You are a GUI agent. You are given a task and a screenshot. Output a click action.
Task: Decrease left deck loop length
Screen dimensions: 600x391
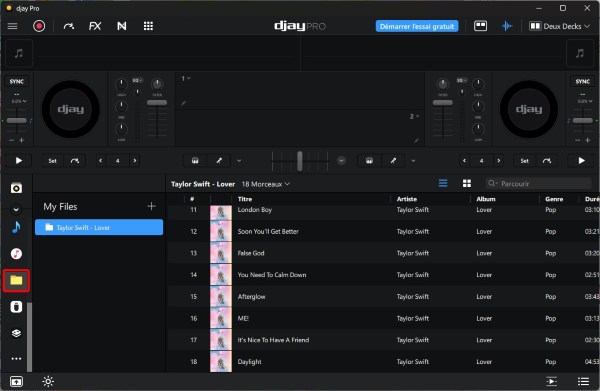pyautogui.click(x=101, y=161)
